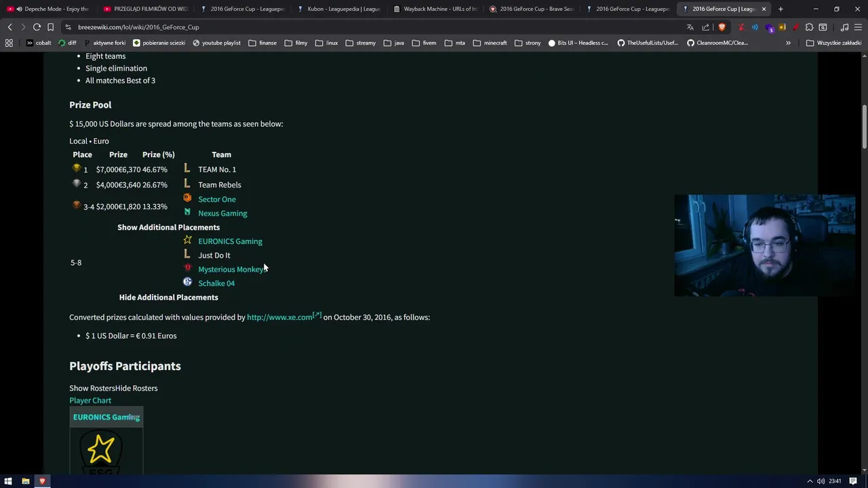
Task: Open the purple S extension icon
Action: coord(769,28)
